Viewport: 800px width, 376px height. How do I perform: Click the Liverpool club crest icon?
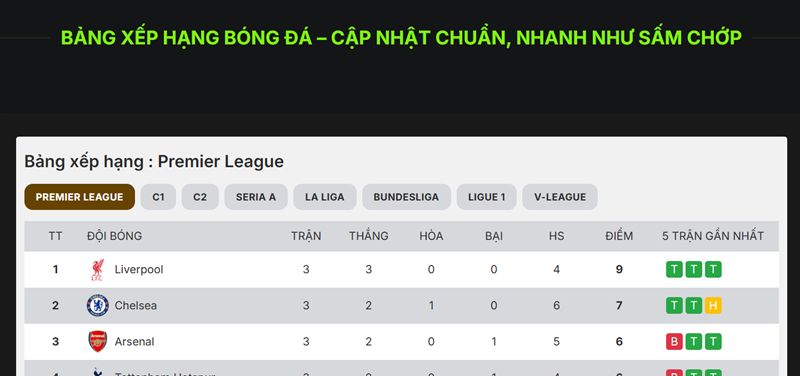point(97,269)
